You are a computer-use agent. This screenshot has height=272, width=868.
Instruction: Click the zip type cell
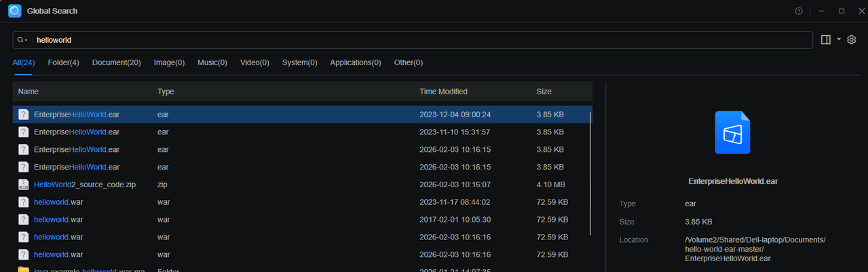[163, 184]
